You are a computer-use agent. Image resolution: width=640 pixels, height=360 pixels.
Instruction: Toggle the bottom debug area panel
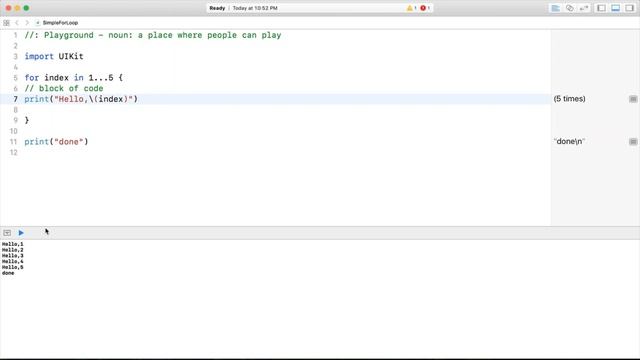[x=616, y=8]
